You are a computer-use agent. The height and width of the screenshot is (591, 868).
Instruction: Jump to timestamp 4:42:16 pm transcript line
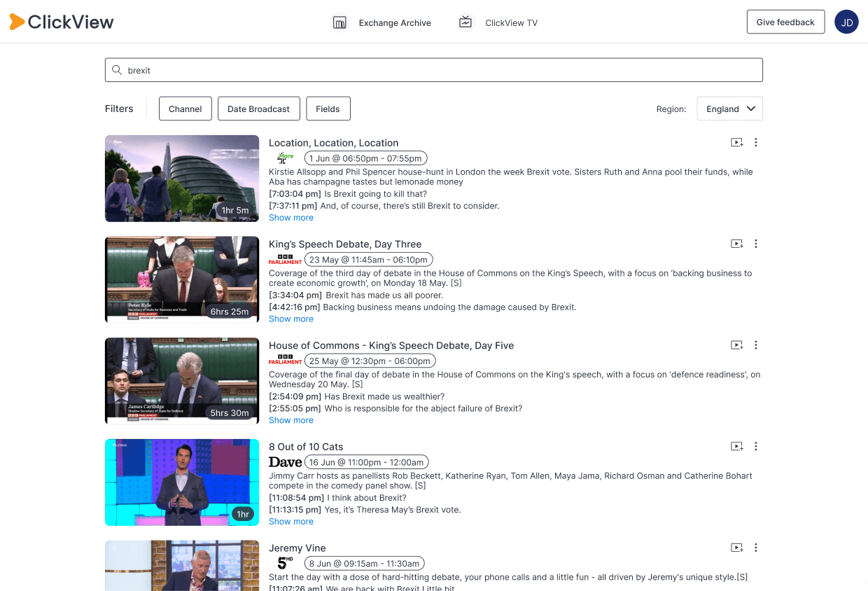pyautogui.click(x=423, y=307)
